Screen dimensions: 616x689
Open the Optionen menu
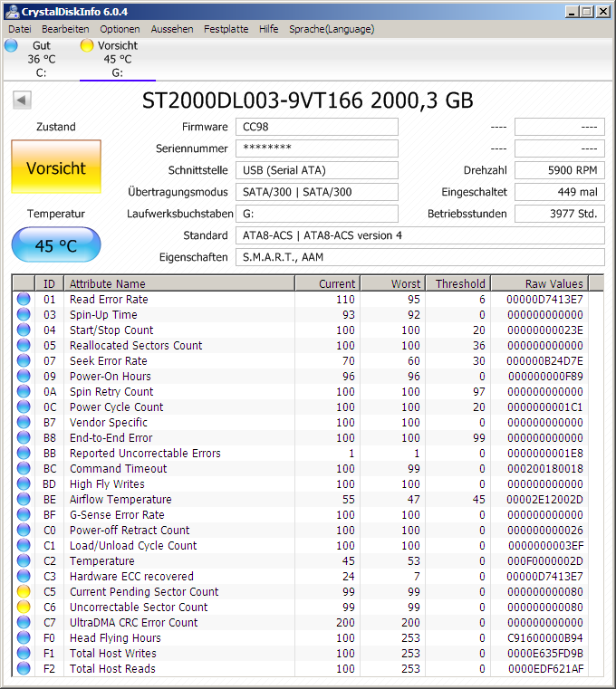[x=120, y=29]
